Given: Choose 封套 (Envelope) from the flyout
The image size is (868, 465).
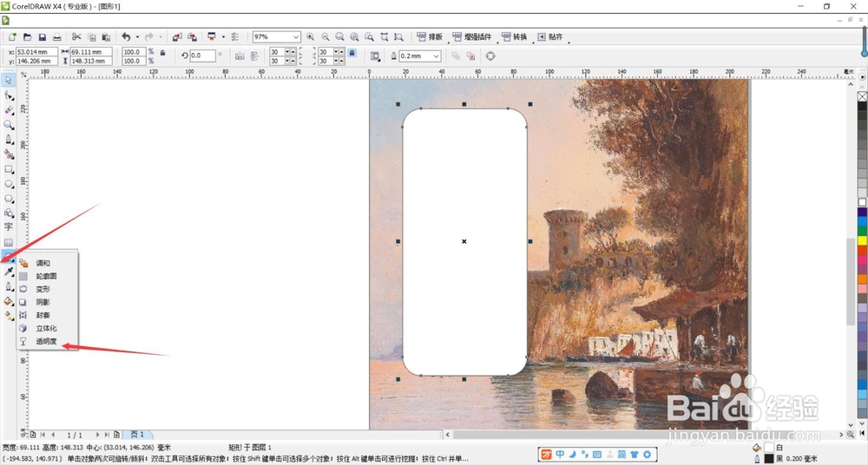Looking at the screenshot, I should pos(43,315).
